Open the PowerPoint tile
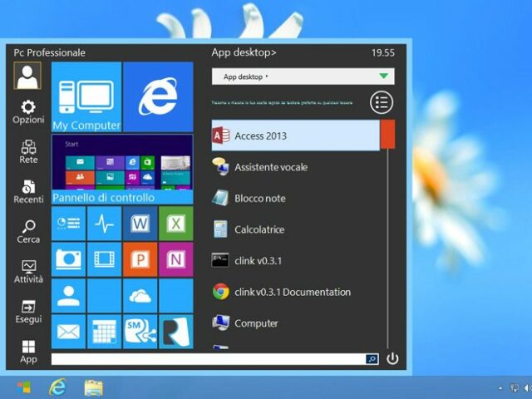532x399 pixels. pyautogui.click(x=140, y=259)
